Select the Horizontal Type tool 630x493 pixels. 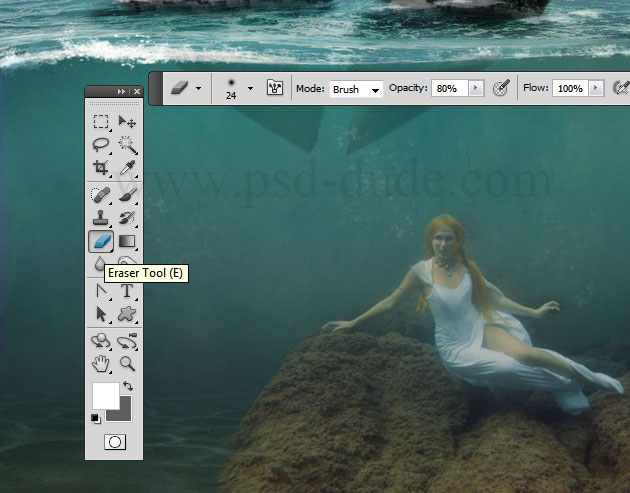coord(127,292)
